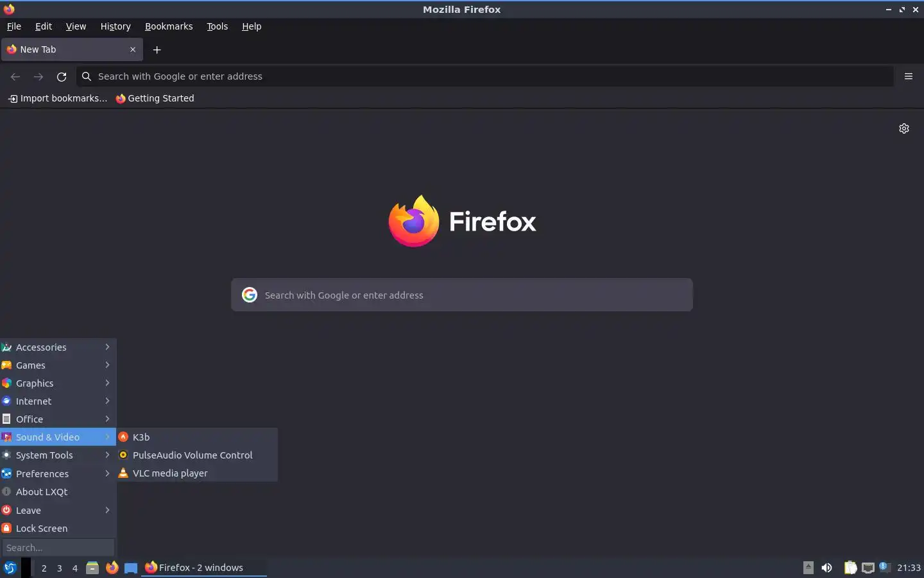Open the Tools menu
Viewport: 924px width, 578px height.
[217, 26]
